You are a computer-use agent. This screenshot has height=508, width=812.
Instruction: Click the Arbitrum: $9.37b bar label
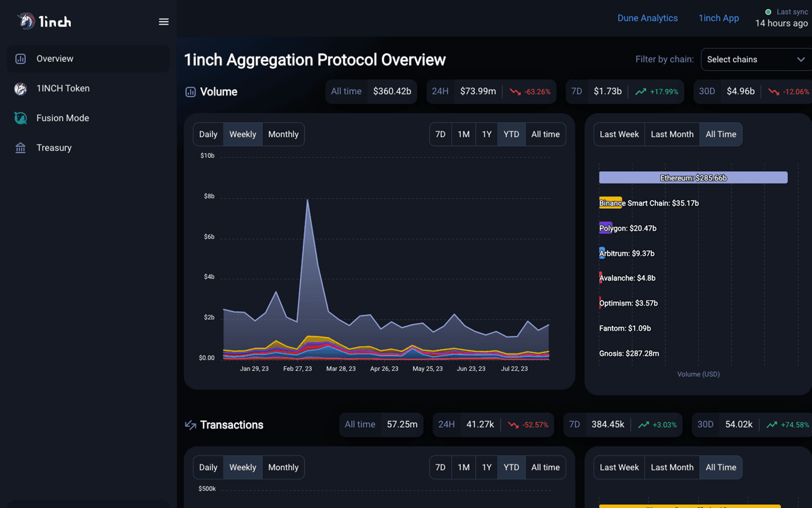[626, 253]
